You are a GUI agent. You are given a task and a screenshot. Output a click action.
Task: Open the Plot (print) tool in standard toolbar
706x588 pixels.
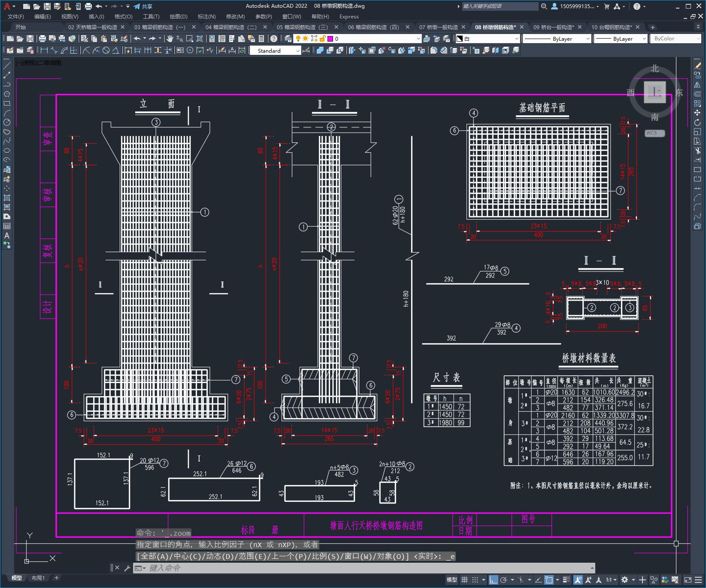[x=42, y=39]
